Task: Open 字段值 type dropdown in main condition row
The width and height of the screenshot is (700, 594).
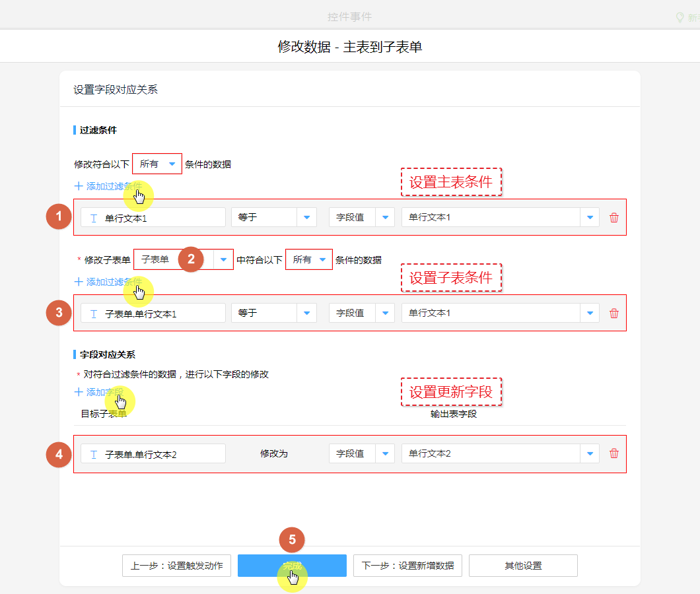Action: (385, 218)
